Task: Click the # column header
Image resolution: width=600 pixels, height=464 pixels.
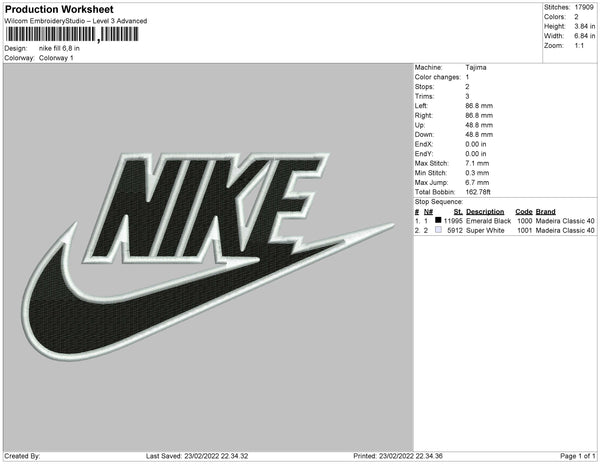Action: point(417,212)
